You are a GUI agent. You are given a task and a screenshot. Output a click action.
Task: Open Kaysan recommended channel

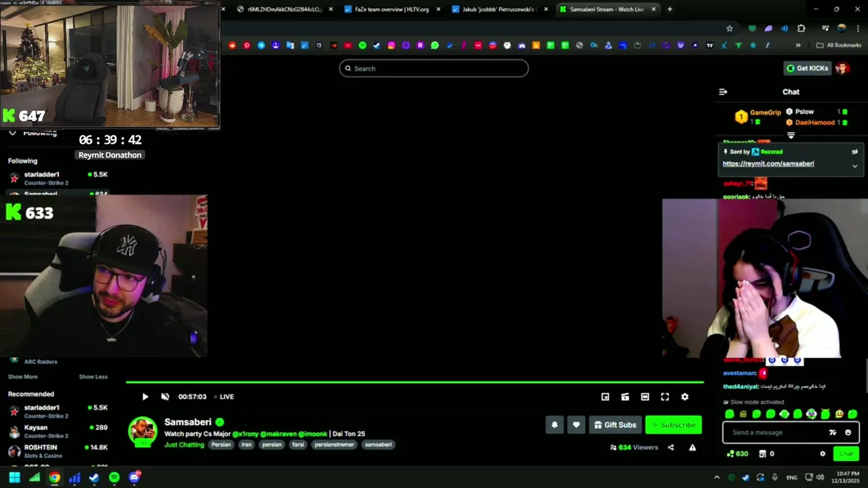tap(58, 432)
